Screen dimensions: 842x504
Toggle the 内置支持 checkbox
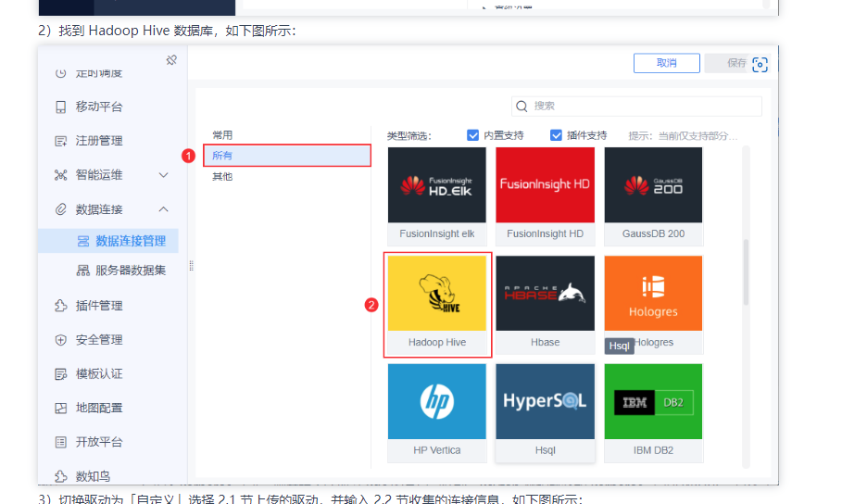click(x=472, y=135)
